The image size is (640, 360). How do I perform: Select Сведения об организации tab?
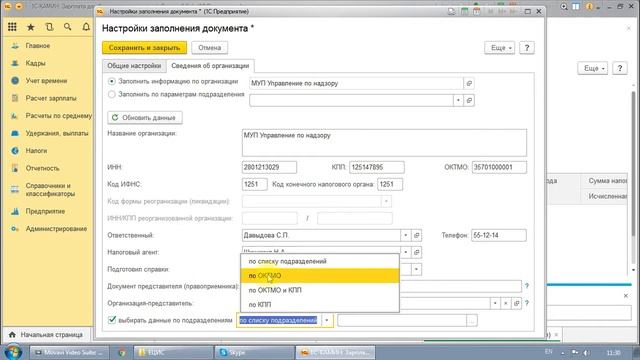point(210,66)
